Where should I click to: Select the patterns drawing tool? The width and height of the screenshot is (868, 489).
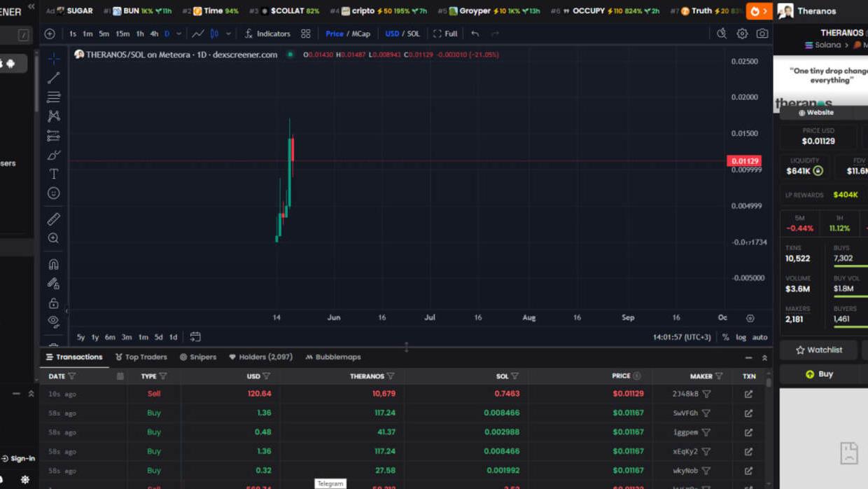coord(53,116)
